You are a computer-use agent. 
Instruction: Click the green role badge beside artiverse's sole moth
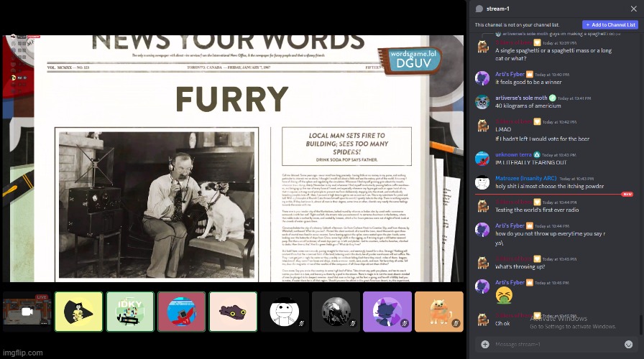[x=553, y=98]
